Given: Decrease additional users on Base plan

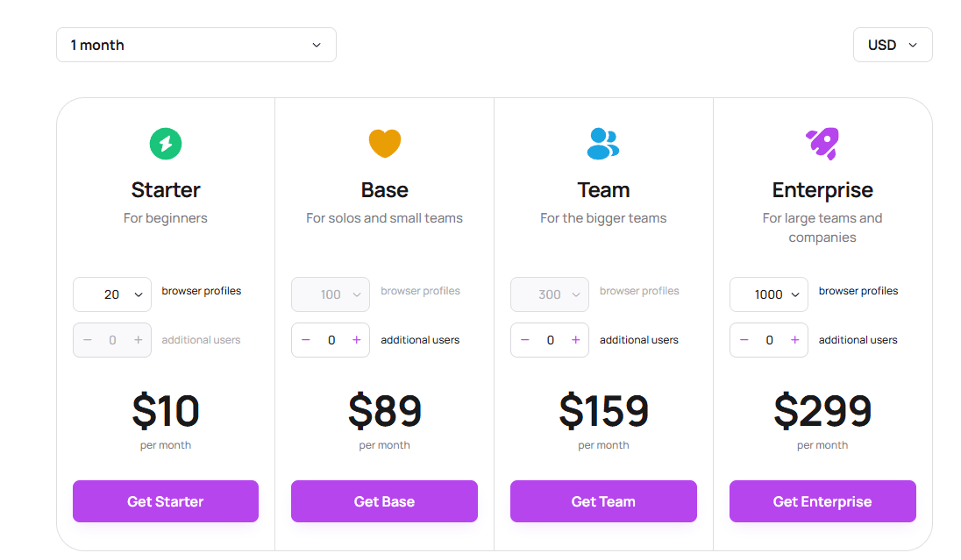Looking at the screenshot, I should [306, 340].
